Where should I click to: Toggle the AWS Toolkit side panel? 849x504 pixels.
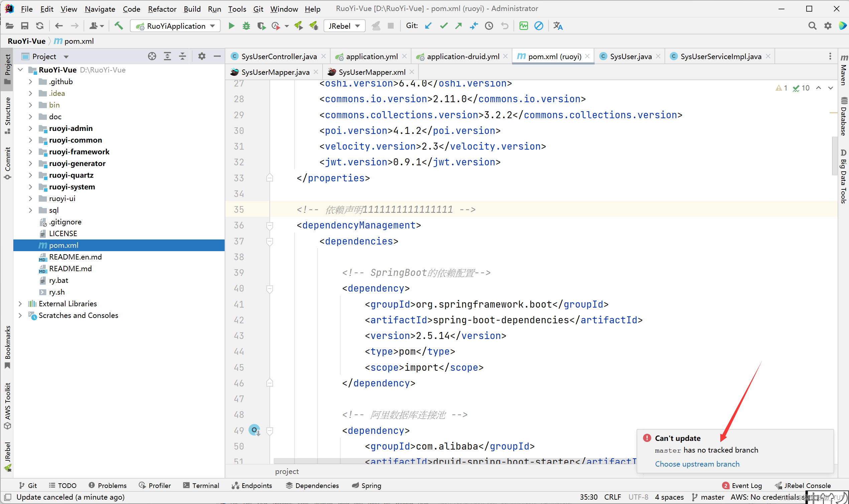coord(7,405)
